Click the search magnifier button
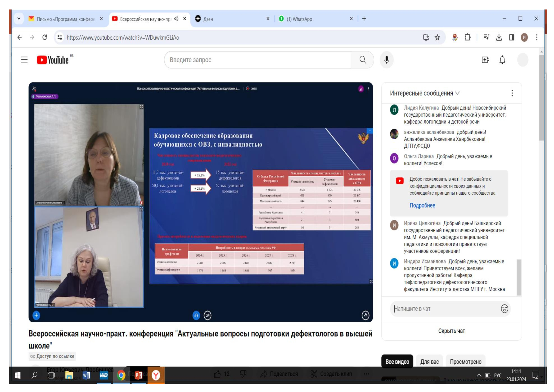The image size is (554, 392). [x=362, y=60]
